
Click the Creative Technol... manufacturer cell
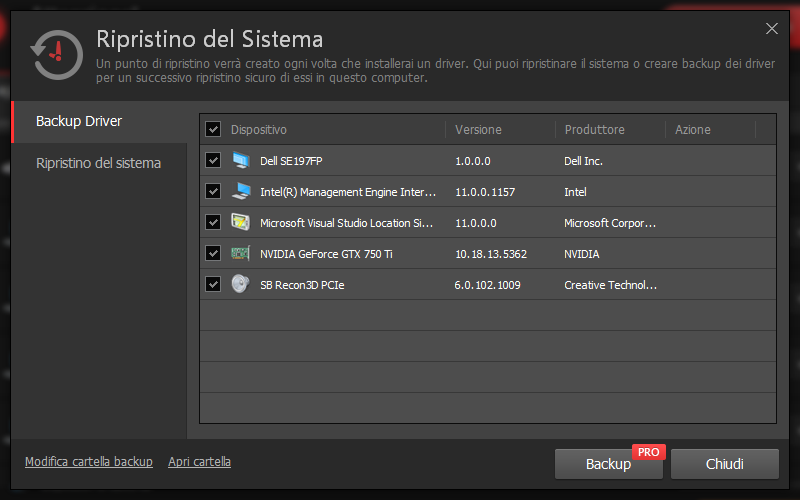point(610,285)
